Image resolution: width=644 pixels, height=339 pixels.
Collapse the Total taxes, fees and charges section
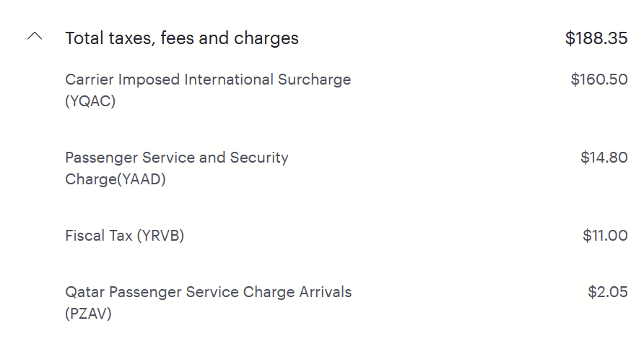(35, 38)
